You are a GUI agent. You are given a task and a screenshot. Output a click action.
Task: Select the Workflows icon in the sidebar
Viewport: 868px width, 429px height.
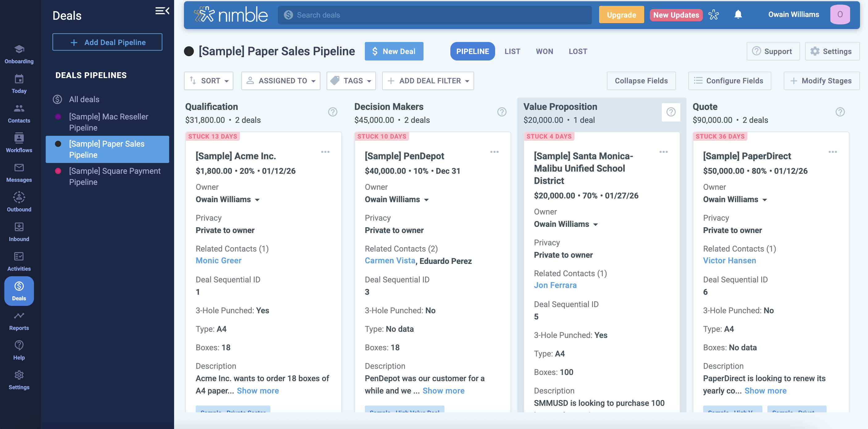[x=19, y=143]
